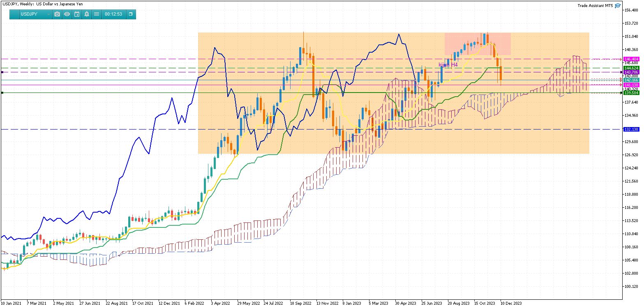Screen dimensions: 644x308
Task: Click the 151.040 price axis value
Action: click(x=631, y=37)
